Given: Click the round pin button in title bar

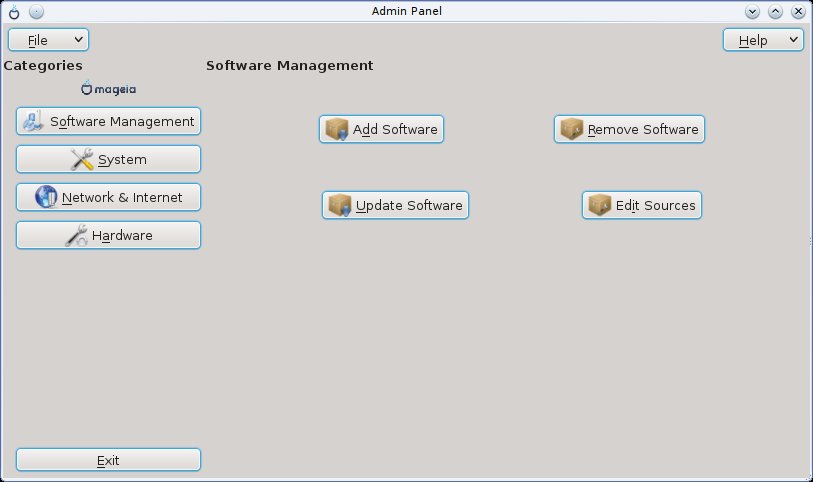Looking at the screenshot, I should [36, 11].
